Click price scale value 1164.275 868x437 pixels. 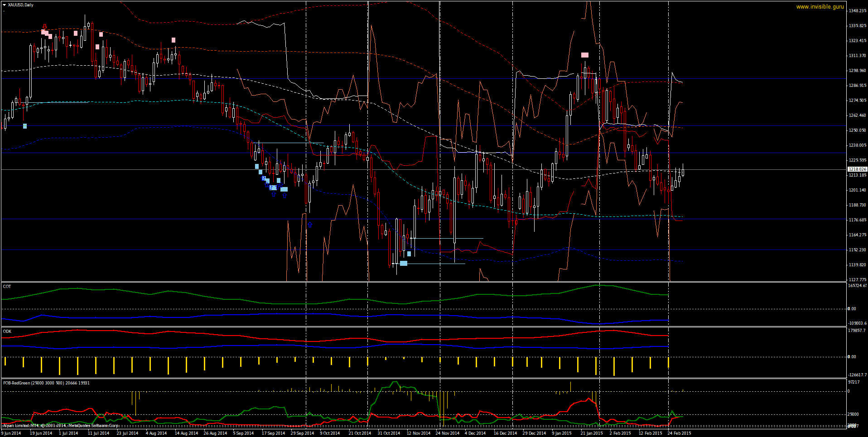pos(858,235)
